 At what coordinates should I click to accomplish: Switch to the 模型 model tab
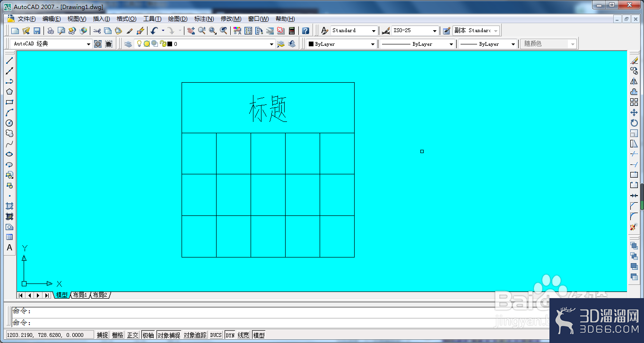(61, 295)
